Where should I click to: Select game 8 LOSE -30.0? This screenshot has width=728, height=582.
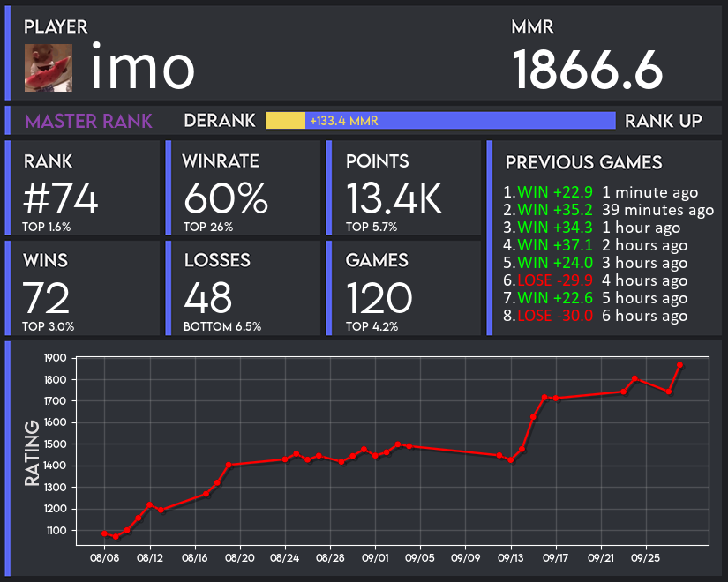(555, 316)
